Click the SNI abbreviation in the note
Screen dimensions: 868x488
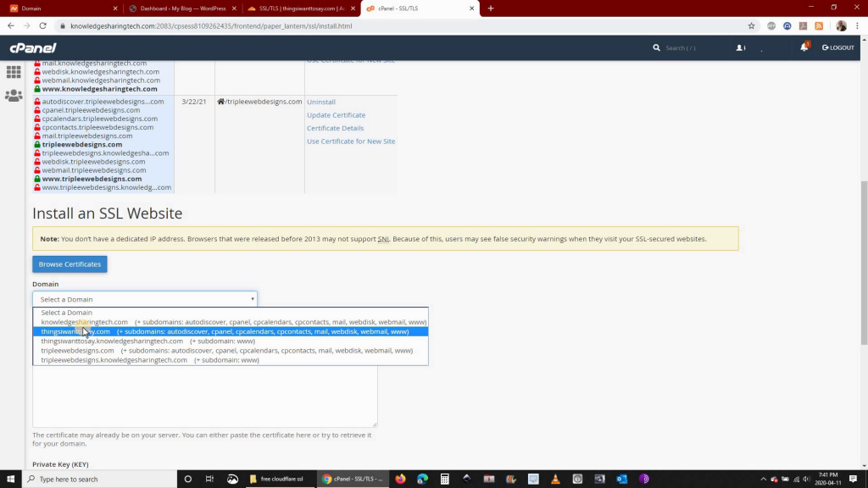click(383, 239)
